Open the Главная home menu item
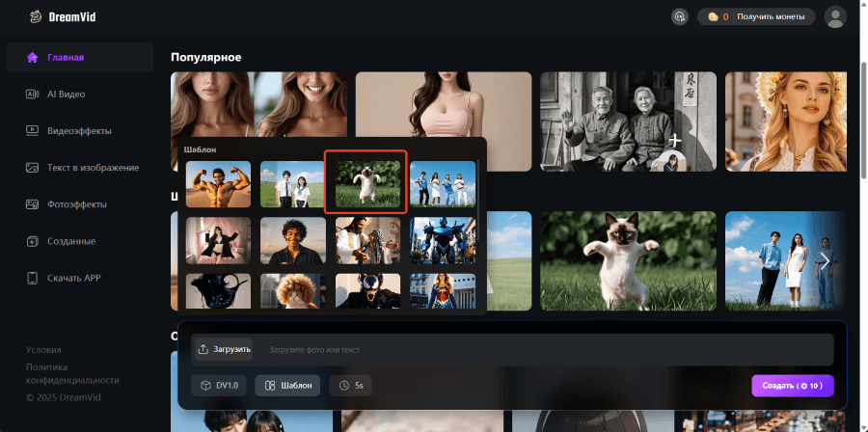The width and height of the screenshot is (868, 432). (80, 58)
